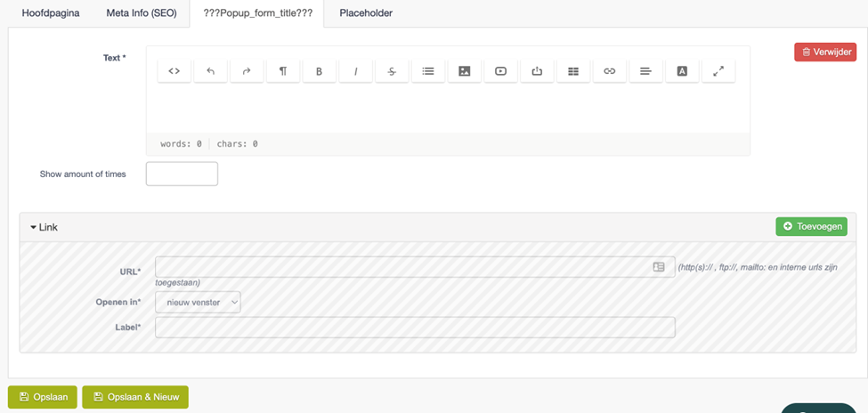Click the 'chars: 0' counter
Image resolution: width=868 pixels, height=413 pixels.
pos(237,144)
